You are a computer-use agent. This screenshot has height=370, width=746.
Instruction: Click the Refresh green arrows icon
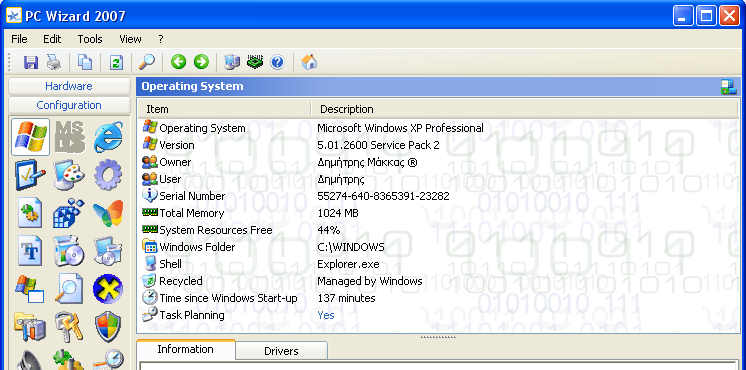[116, 62]
